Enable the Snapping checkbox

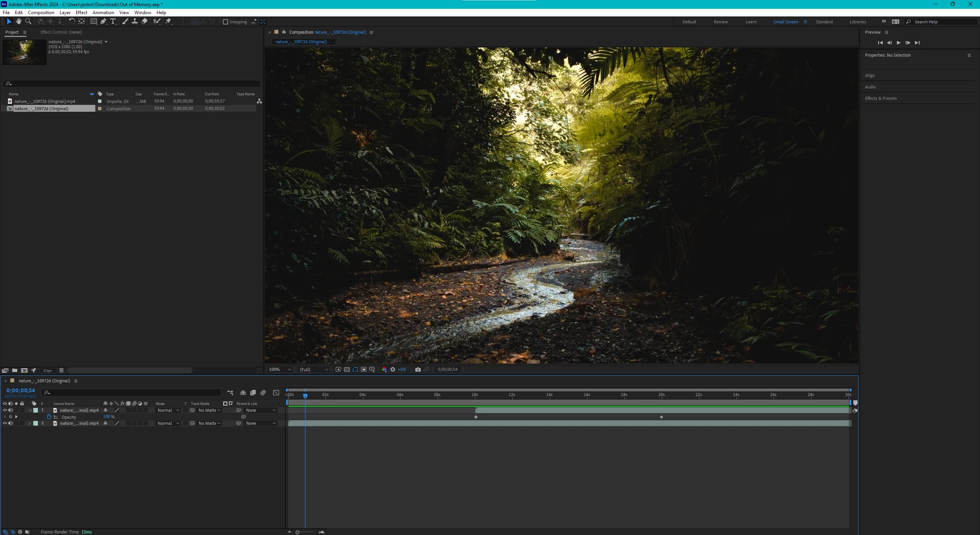(x=225, y=22)
